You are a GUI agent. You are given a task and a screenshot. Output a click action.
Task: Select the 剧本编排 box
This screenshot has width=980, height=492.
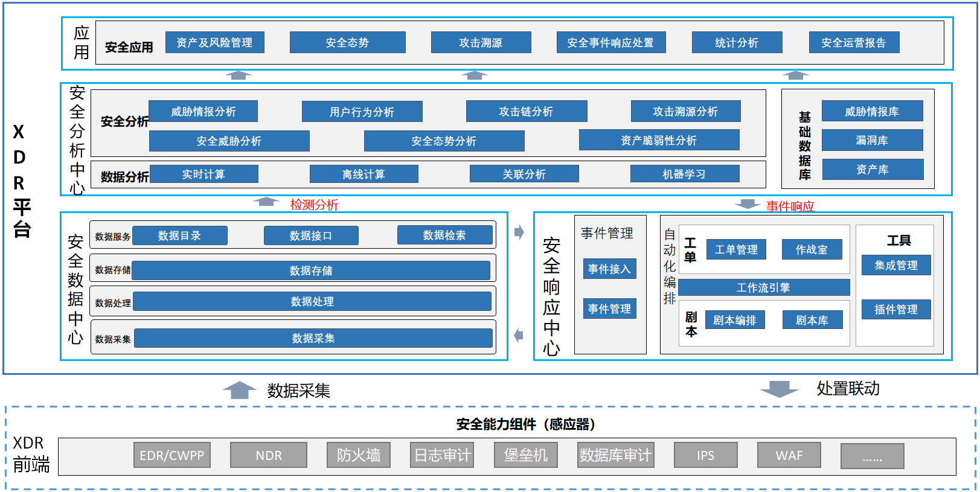pos(735,321)
